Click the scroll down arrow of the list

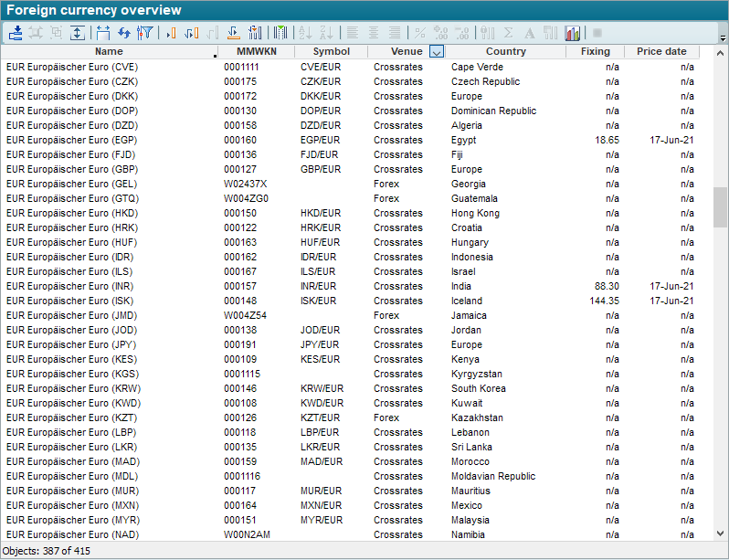[721, 534]
